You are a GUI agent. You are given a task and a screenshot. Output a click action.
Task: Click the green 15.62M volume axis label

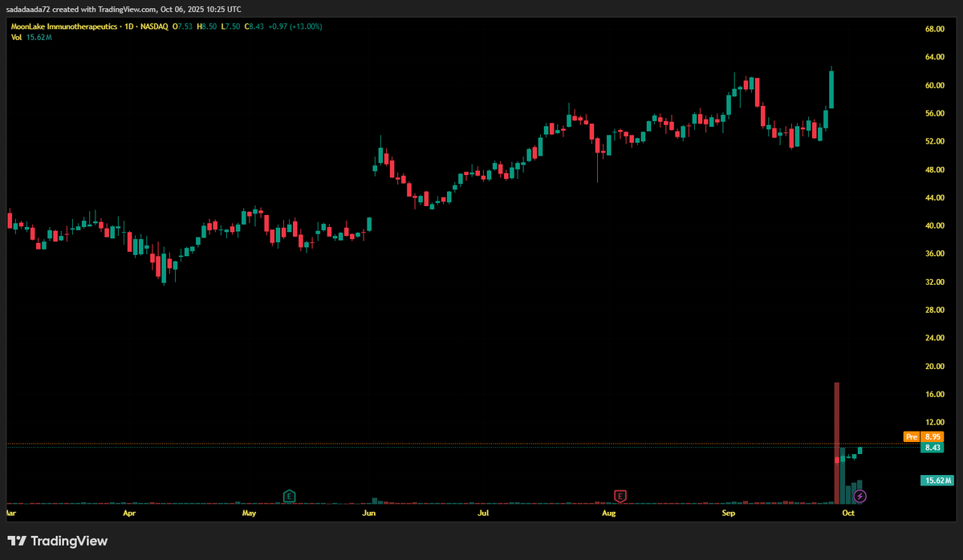tap(937, 481)
